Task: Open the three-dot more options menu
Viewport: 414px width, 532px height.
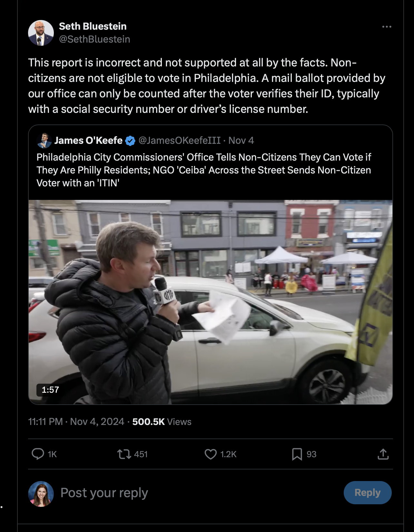Action: 387,27
